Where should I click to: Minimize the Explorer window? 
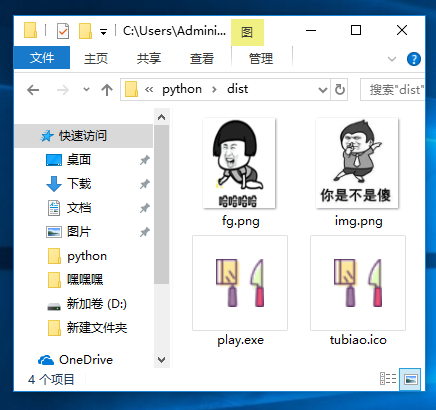(x=311, y=30)
